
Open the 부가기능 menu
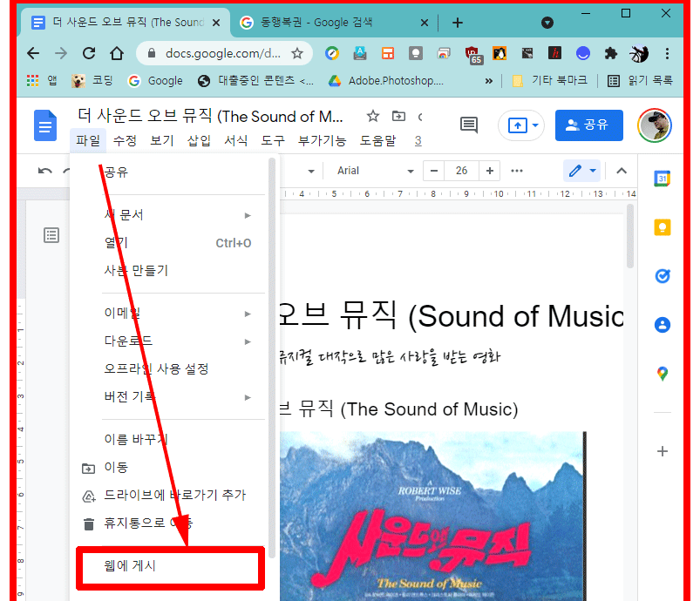pyautogui.click(x=322, y=140)
